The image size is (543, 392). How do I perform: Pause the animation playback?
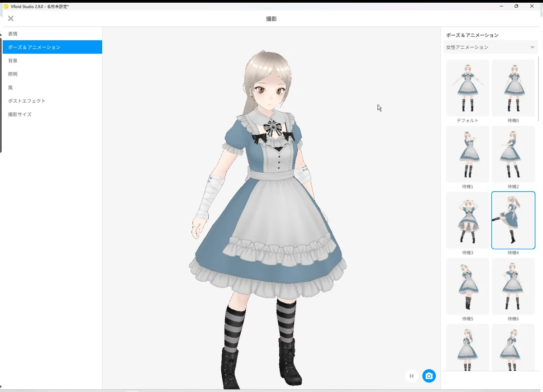(x=411, y=376)
